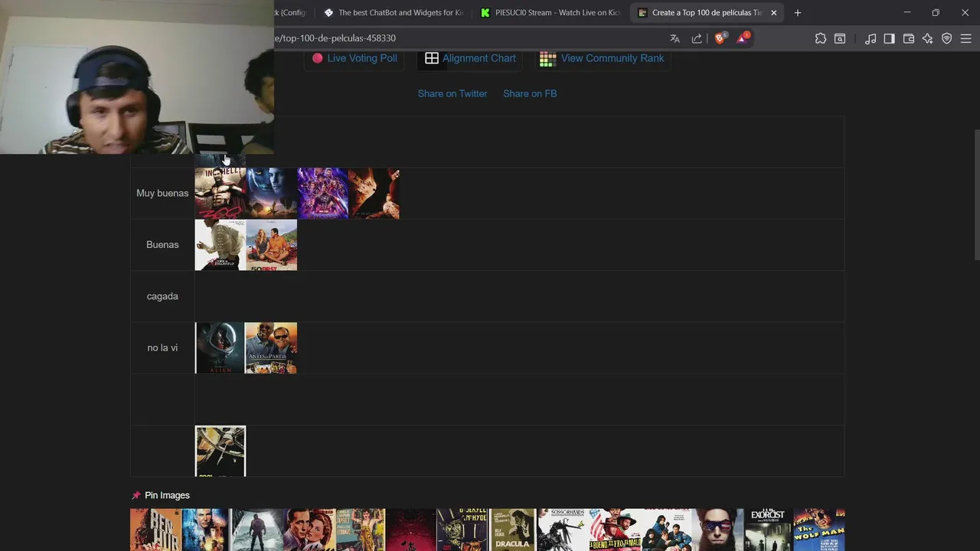Click the Buenas tier label

coord(162,245)
